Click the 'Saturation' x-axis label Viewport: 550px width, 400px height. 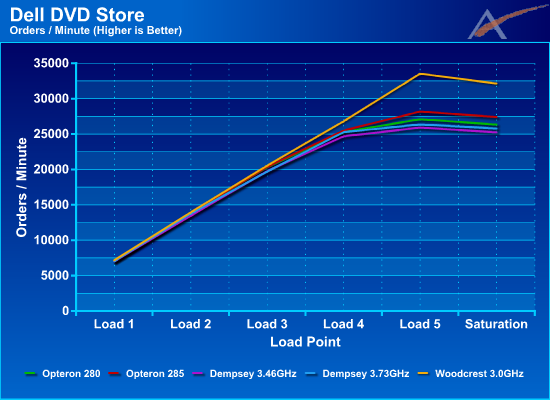(x=496, y=324)
